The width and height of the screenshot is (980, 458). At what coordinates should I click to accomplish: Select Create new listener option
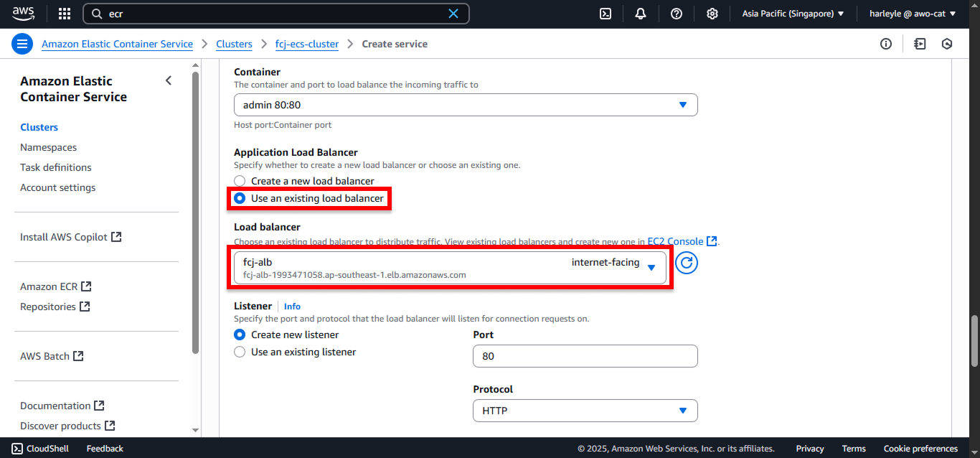click(x=240, y=335)
